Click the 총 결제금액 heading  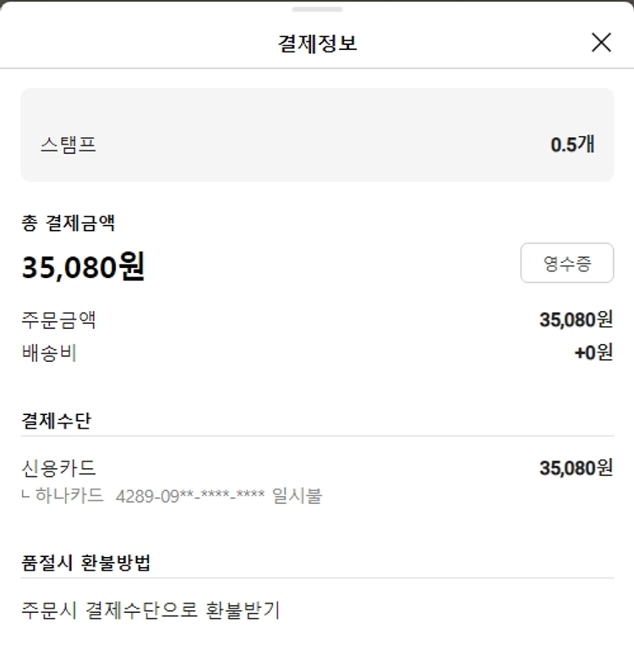68,223
